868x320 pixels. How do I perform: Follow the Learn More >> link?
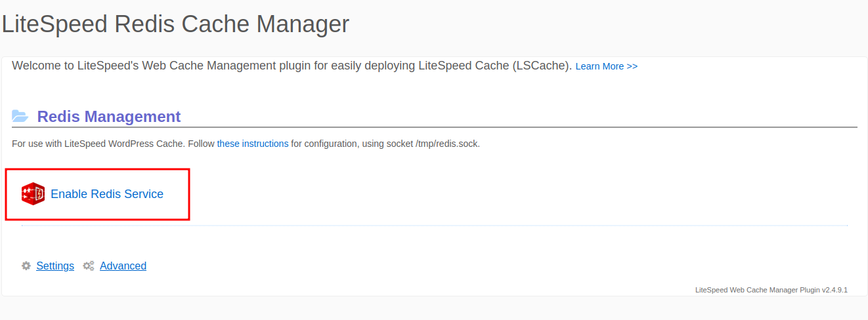pos(607,66)
